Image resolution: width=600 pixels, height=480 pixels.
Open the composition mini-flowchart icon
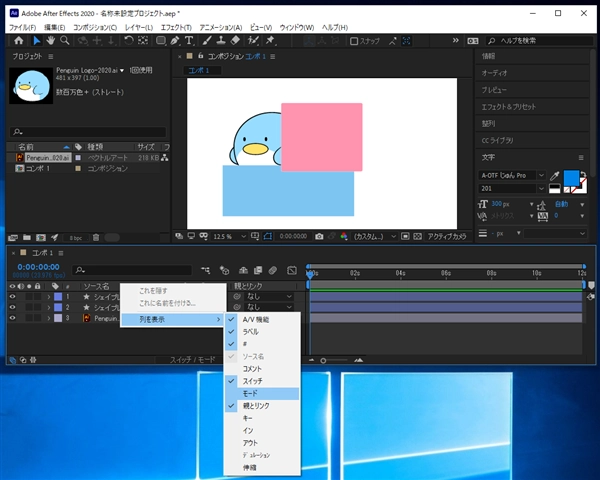click(x=205, y=270)
